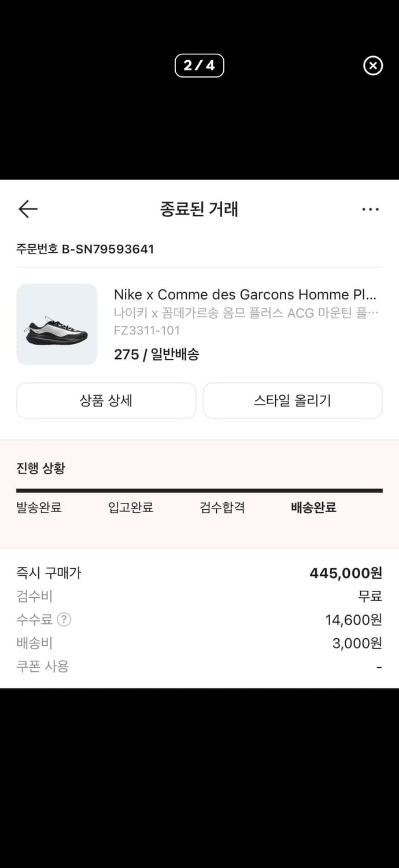
Task: Tap the 2/4 image counter badge
Action: coord(199,65)
